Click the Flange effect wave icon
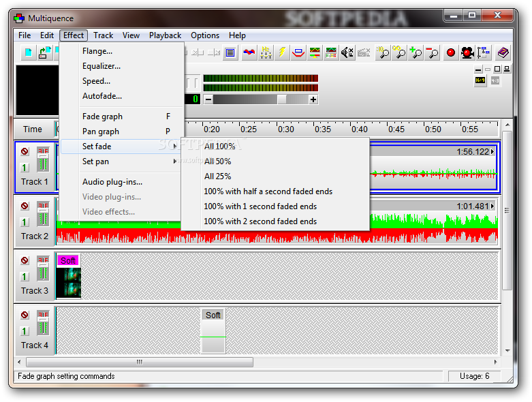Image resolution: width=532 pixels, height=402 pixels. tap(249, 52)
